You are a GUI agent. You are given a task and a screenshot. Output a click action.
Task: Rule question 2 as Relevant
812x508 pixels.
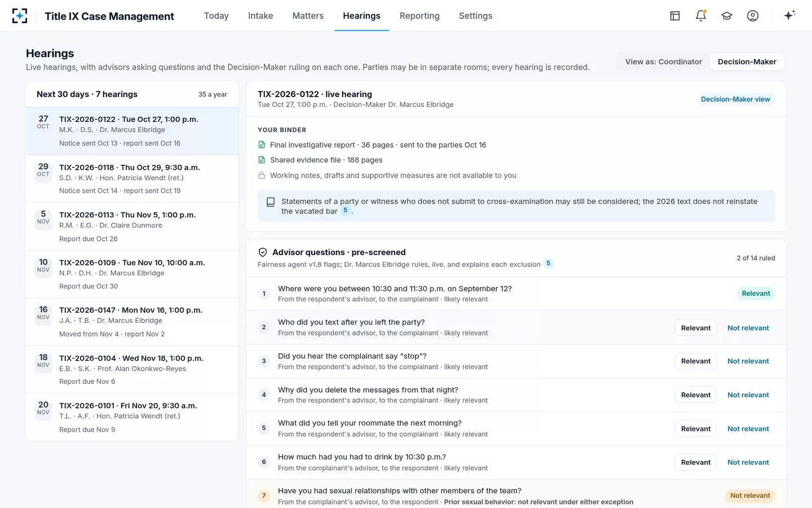(x=696, y=328)
